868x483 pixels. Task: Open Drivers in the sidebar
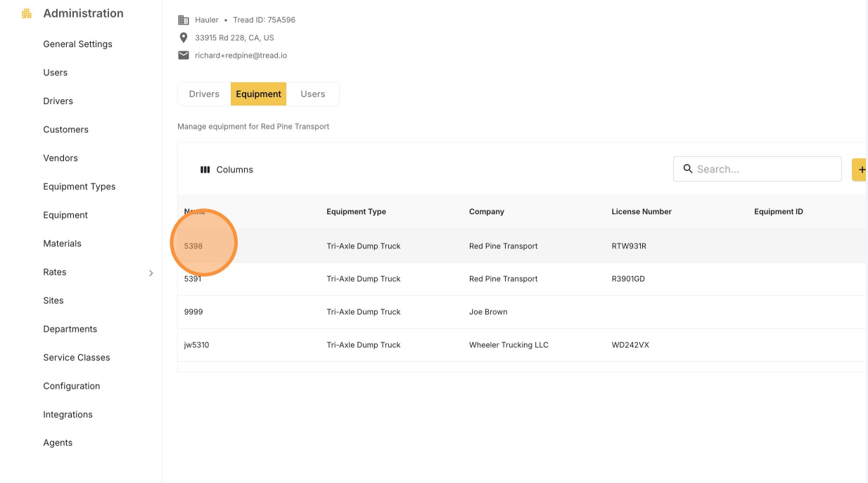[58, 101]
